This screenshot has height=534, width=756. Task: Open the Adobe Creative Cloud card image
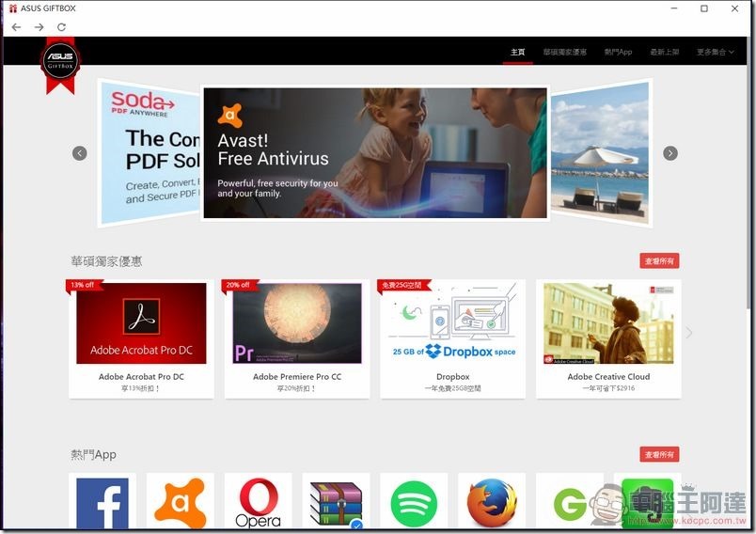click(x=608, y=323)
